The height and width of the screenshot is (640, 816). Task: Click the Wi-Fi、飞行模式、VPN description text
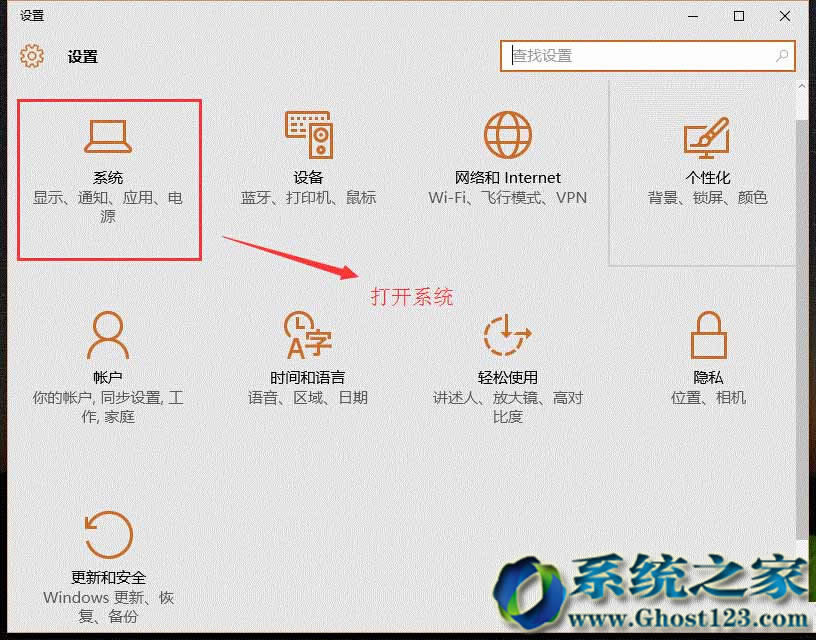point(508,197)
